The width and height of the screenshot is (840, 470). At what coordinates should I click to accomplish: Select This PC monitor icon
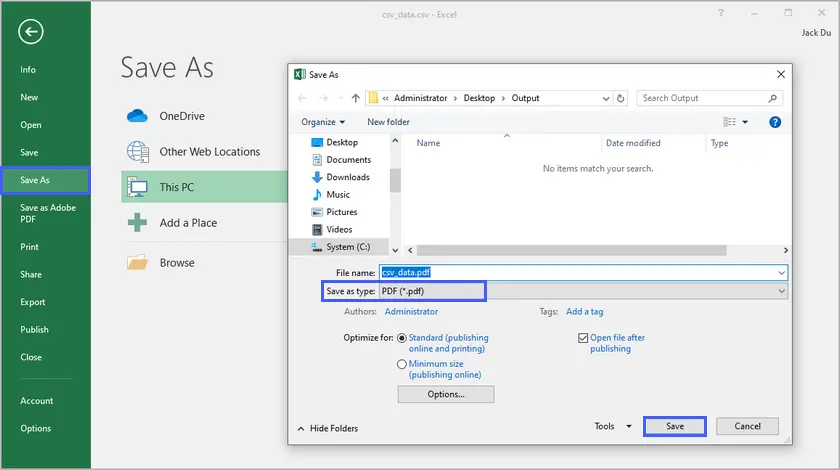click(137, 187)
